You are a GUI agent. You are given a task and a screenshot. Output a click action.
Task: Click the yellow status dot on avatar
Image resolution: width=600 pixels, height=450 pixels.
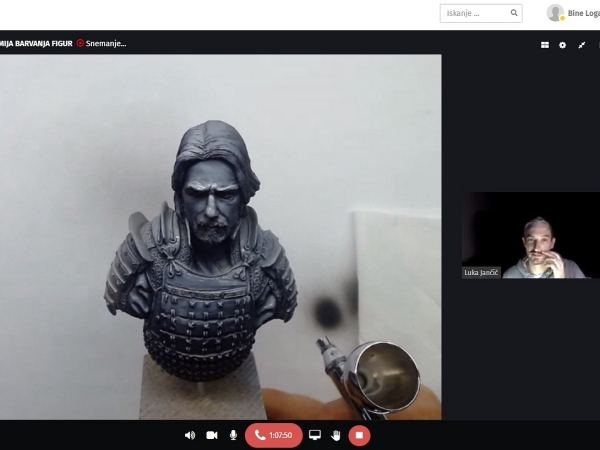tap(562, 18)
